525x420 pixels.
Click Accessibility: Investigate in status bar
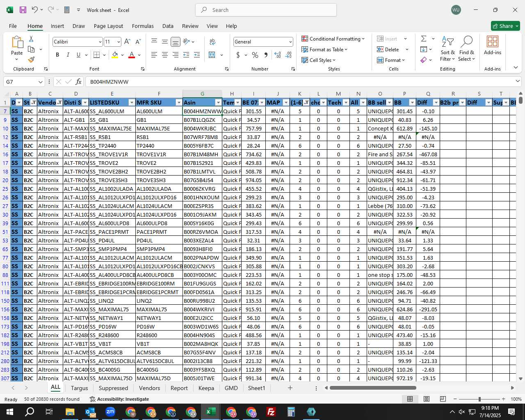coord(119,399)
